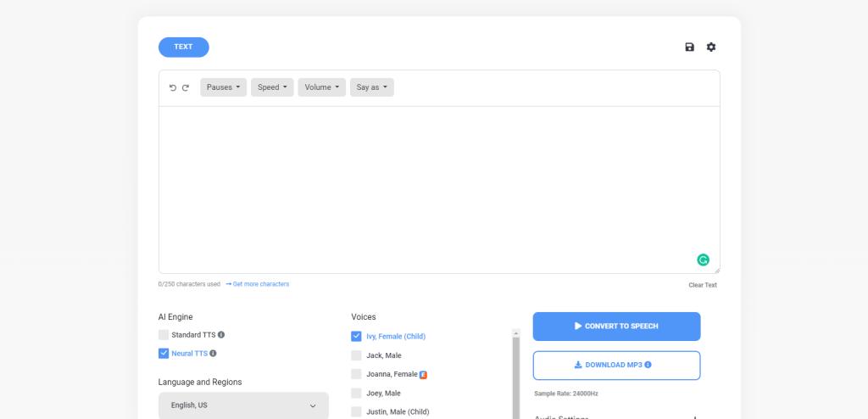Open the Pauses dropdown

coord(223,87)
